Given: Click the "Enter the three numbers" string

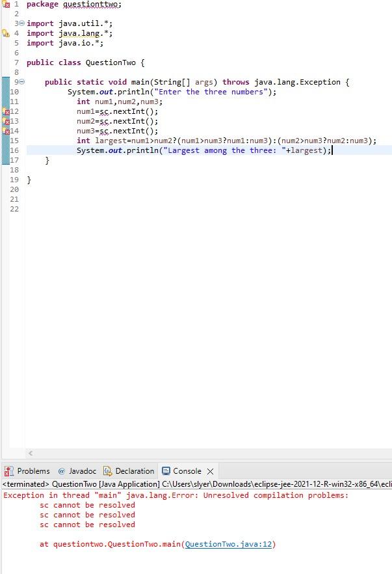Looking at the screenshot, I should [x=211, y=92].
